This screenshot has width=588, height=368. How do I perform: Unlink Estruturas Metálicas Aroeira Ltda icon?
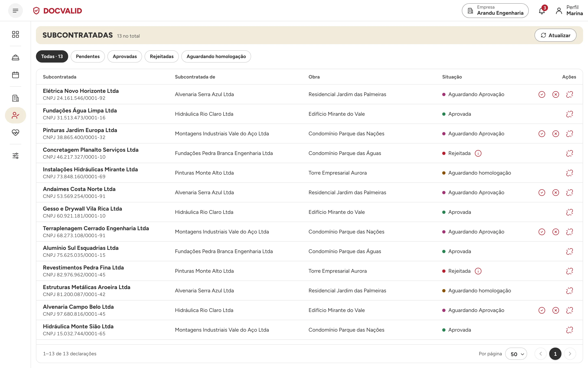[570, 291]
